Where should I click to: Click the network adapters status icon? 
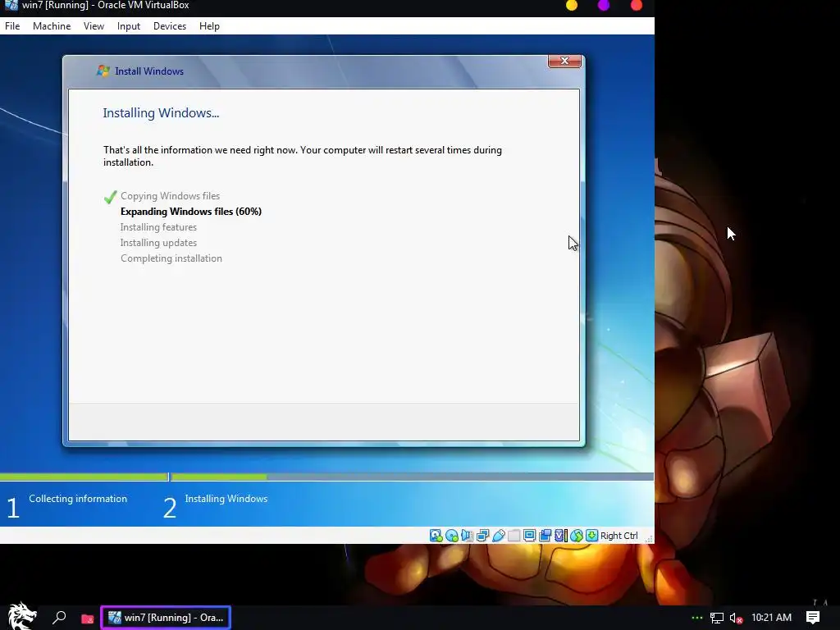[482, 535]
